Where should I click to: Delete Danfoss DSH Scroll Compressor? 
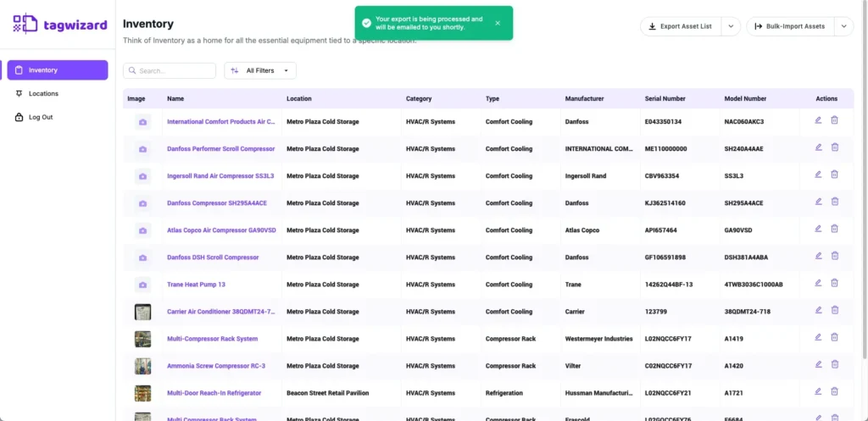(835, 256)
